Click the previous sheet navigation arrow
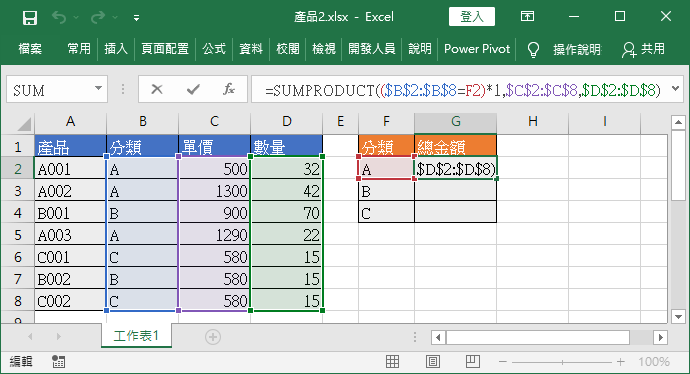Viewport: 690px width, 374px height. point(30,337)
